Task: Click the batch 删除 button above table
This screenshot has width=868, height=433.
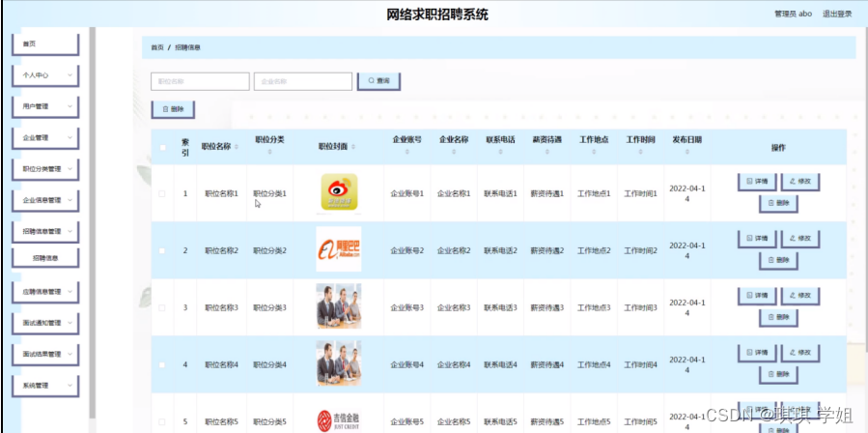Action: tap(173, 109)
